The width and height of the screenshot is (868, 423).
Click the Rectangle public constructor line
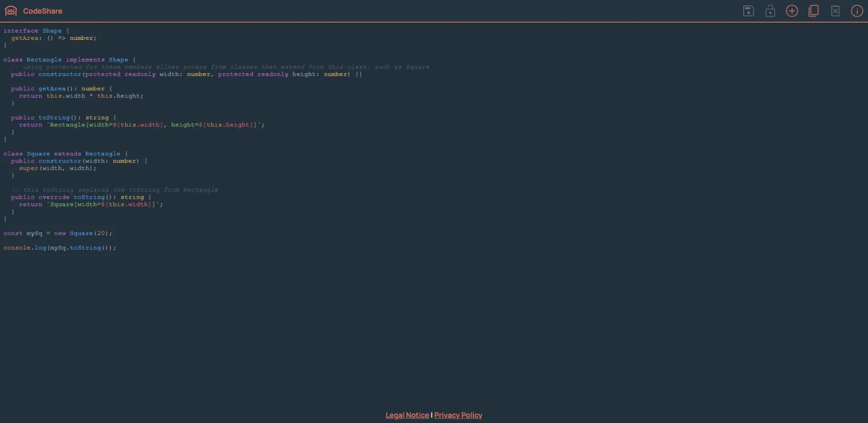(x=186, y=74)
